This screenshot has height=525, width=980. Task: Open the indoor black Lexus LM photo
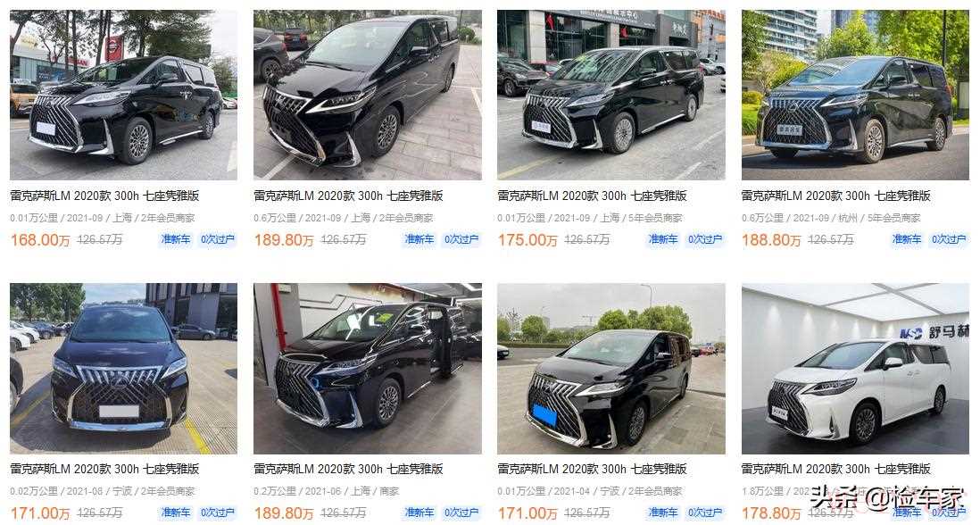pyautogui.click(x=368, y=368)
